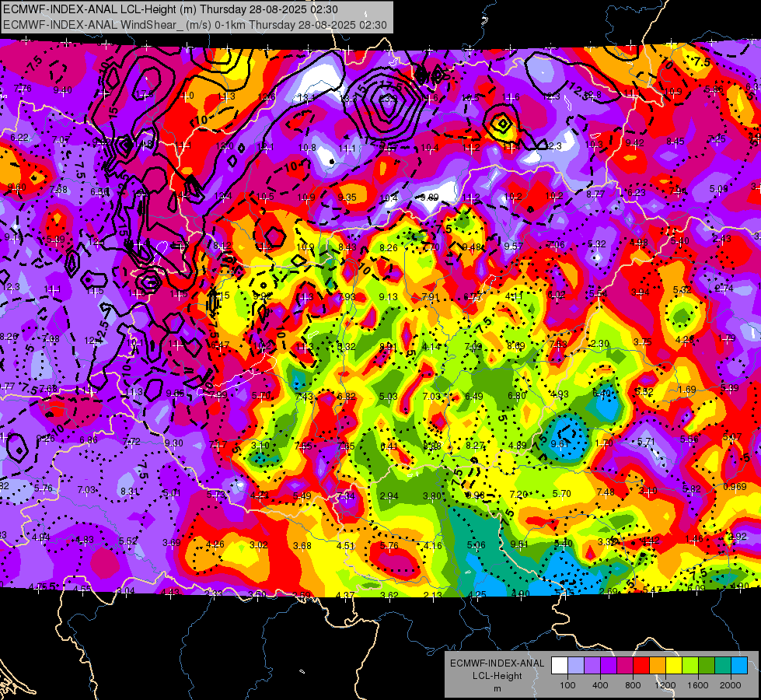761x700 pixels.
Task: Select the yellow legend color box
Action: pyautogui.click(x=674, y=666)
